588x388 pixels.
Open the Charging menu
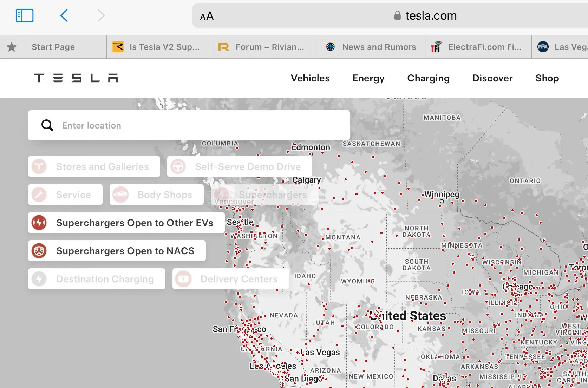click(x=428, y=78)
